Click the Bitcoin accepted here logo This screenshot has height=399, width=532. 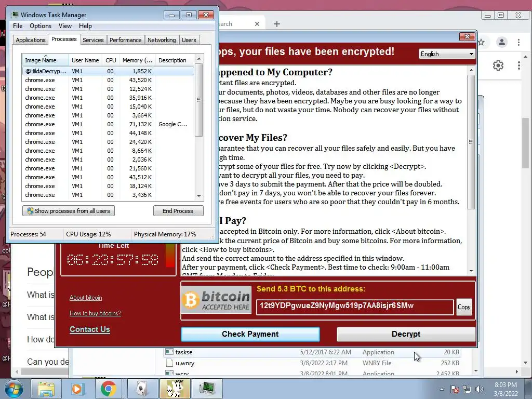(x=216, y=300)
